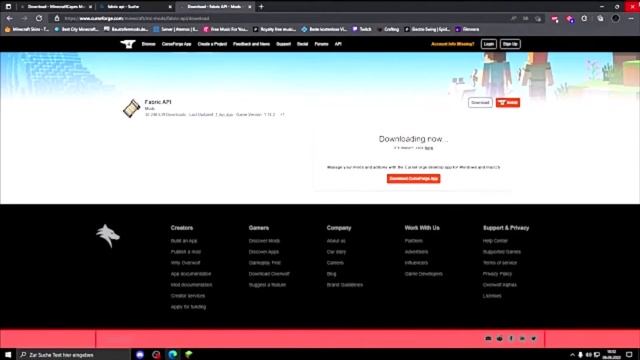Click the orange 'Download CurseForge App' button
Viewport: 640px width, 360px height.
(413, 178)
